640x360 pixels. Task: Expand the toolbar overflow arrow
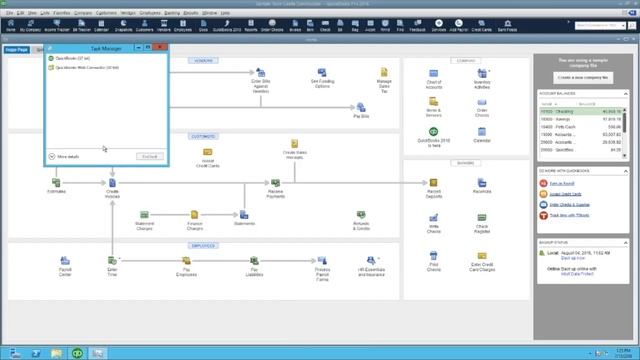click(x=569, y=22)
